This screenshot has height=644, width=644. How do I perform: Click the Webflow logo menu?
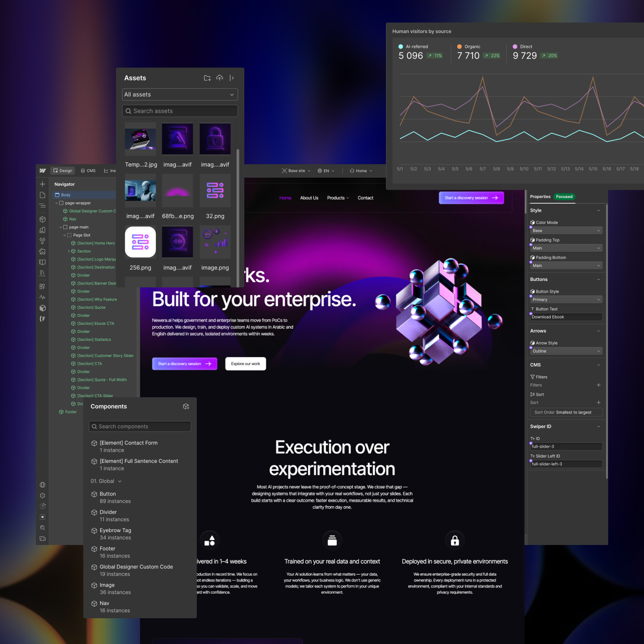point(43,171)
